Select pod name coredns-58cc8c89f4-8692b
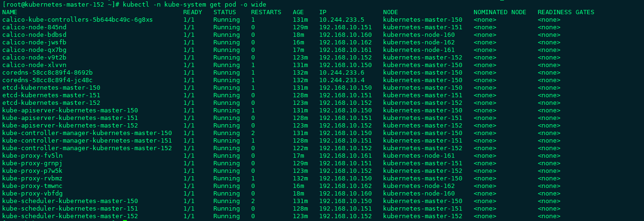The image size is (644, 221). (x=48, y=73)
